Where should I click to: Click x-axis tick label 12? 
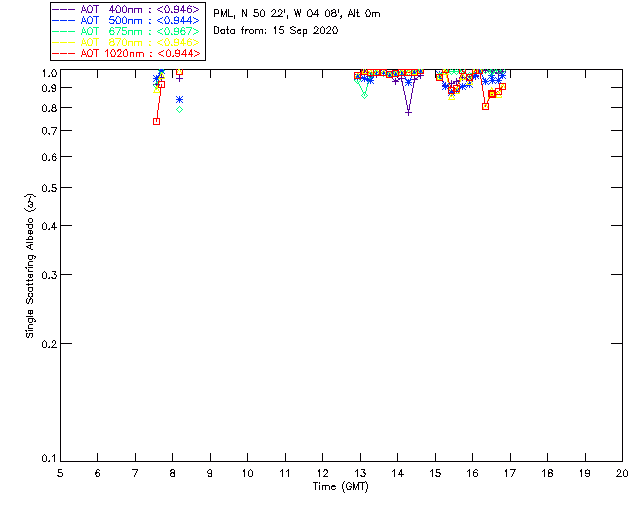point(322,473)
